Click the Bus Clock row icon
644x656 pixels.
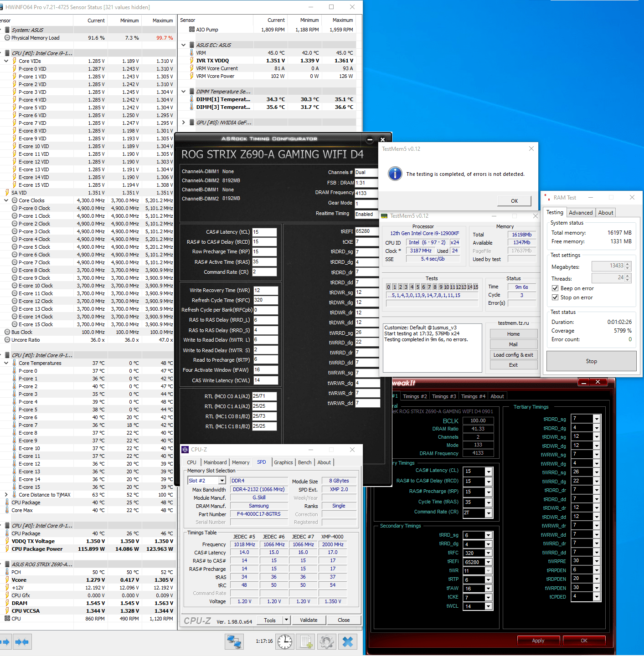7,332
